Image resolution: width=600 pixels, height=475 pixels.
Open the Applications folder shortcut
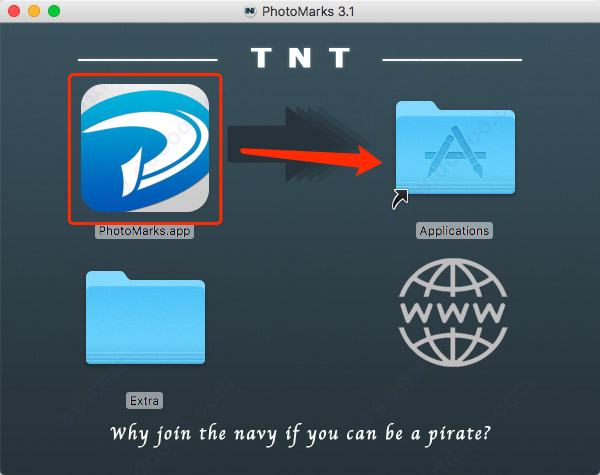click(455, 148)
